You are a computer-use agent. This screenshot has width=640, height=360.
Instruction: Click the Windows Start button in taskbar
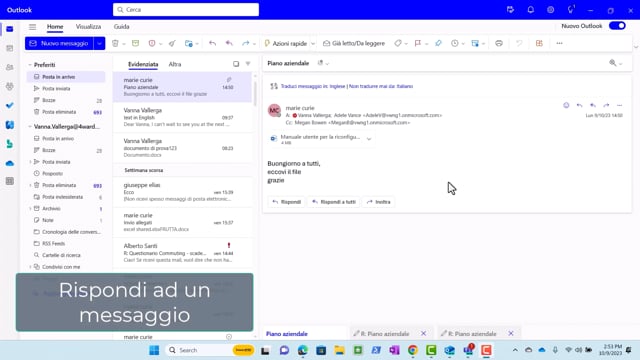(154, 350)
